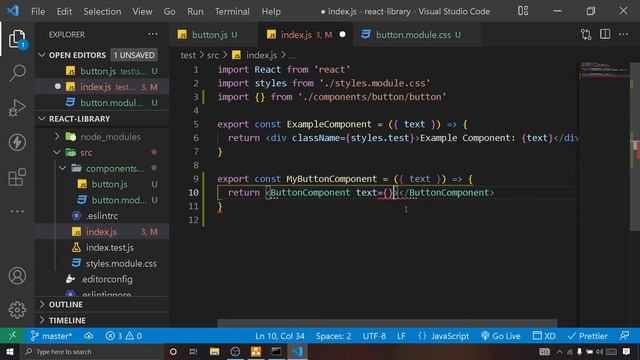Change end of line via LF
Screen dimensions: 640x360
tap(401, 336)
